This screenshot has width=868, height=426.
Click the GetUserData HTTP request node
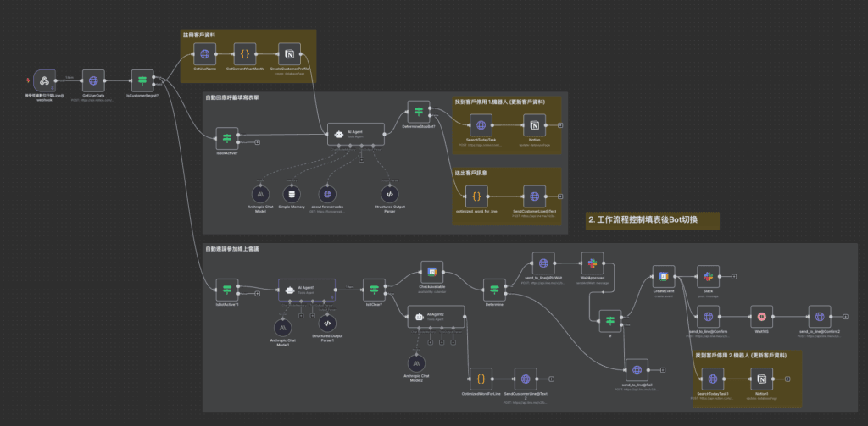coord(93,80)
